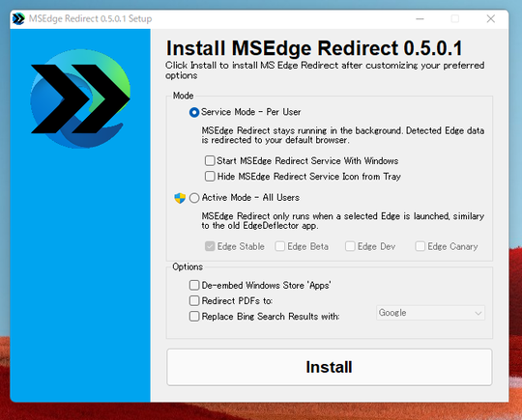This screenshot has height=420, width=522.
Task: Check Hide MSEdge Redirect Service Icon from Tray
Action: 210,177
